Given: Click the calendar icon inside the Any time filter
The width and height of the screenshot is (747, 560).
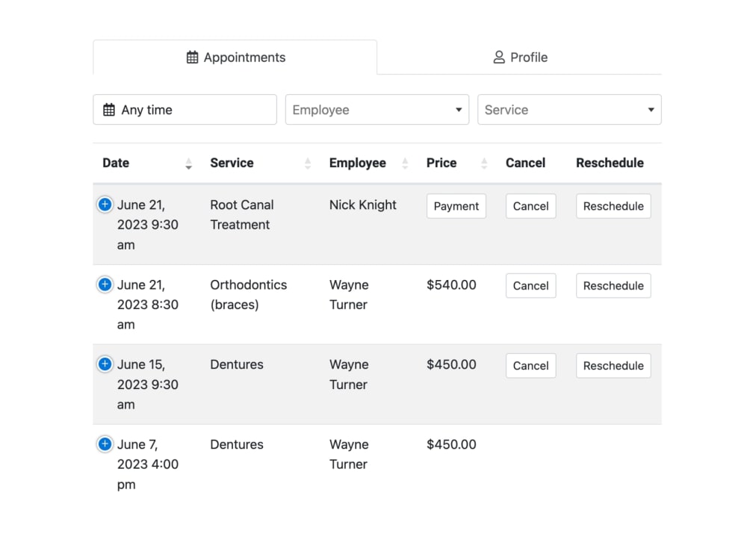Looking at the screenshot, I should click(108, 109).
